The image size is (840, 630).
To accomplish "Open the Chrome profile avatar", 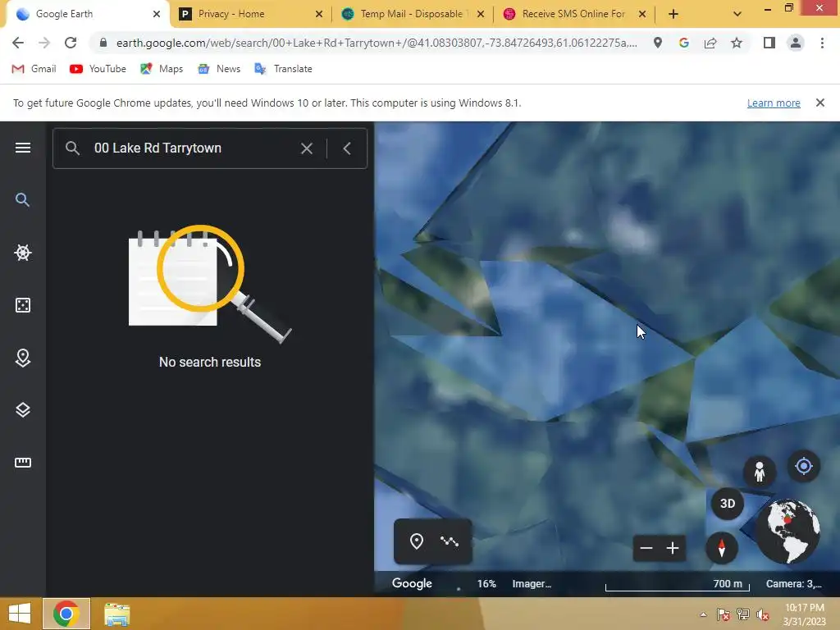I will pos(796,43).
